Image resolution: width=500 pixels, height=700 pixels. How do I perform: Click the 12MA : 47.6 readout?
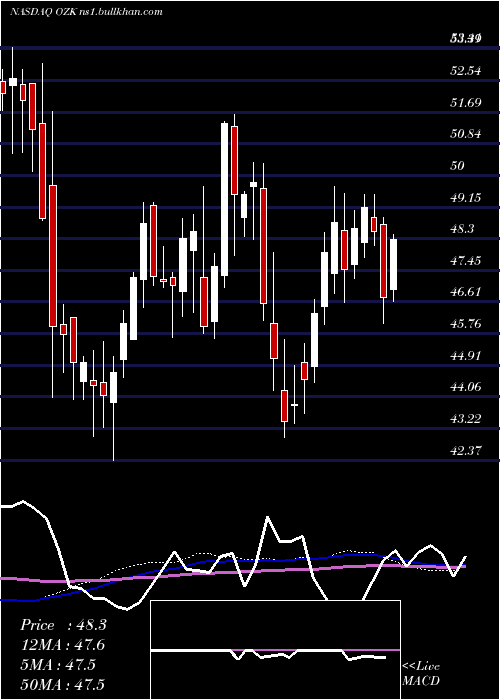[x=63, y=645]
